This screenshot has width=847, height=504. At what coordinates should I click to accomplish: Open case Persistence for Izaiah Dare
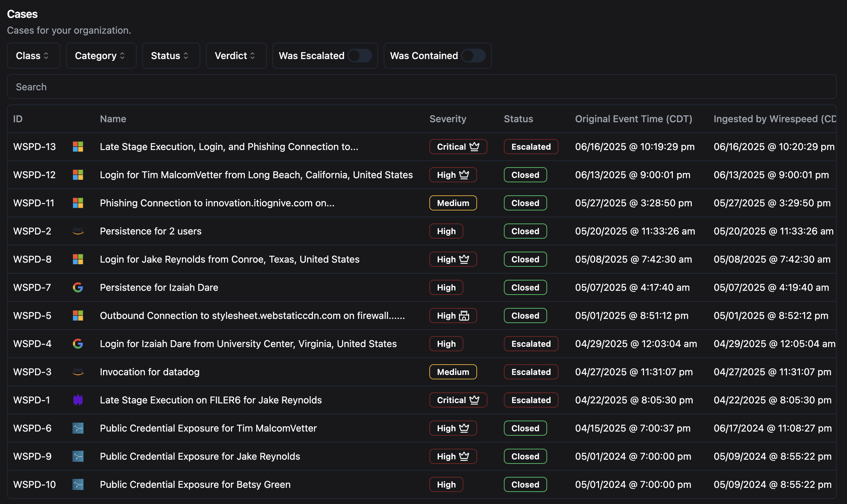(159, 287)
